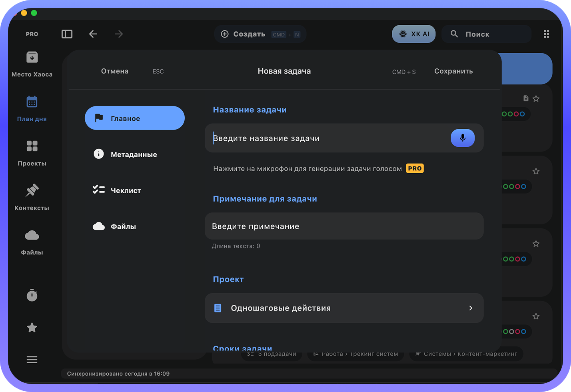Toggle the sidebar panel icon in toolbar

pos(67,34)
